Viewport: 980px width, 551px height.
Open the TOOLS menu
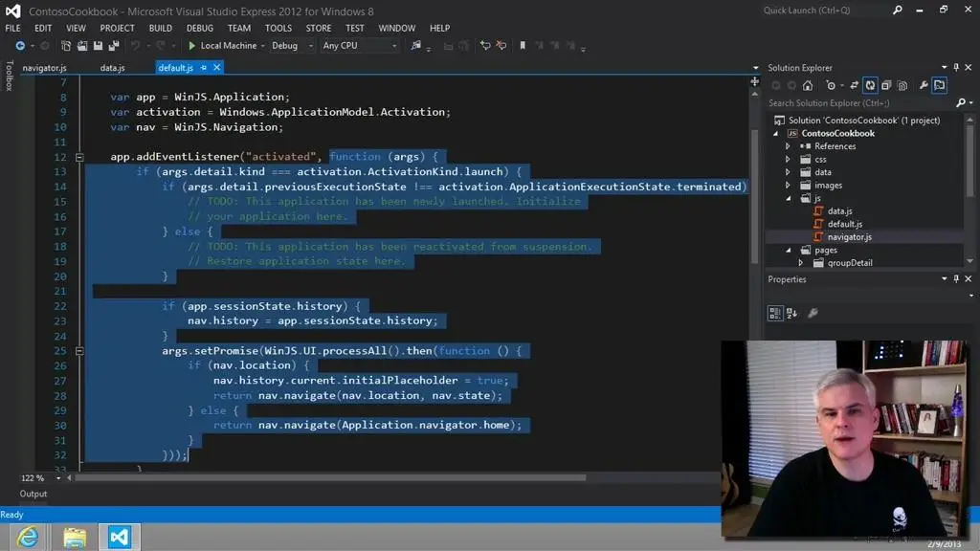(x=278, y=28)
